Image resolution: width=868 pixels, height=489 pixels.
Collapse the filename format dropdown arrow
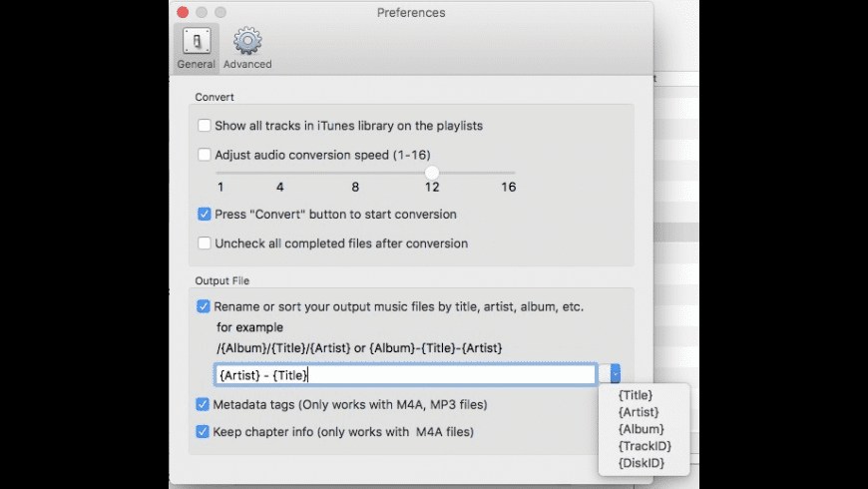pos(616,374)
